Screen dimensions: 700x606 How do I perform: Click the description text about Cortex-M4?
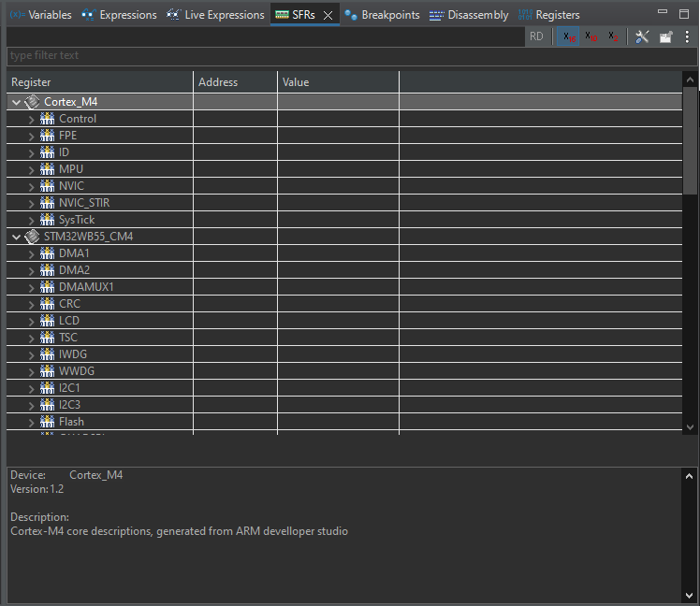(x=179, y=531)
